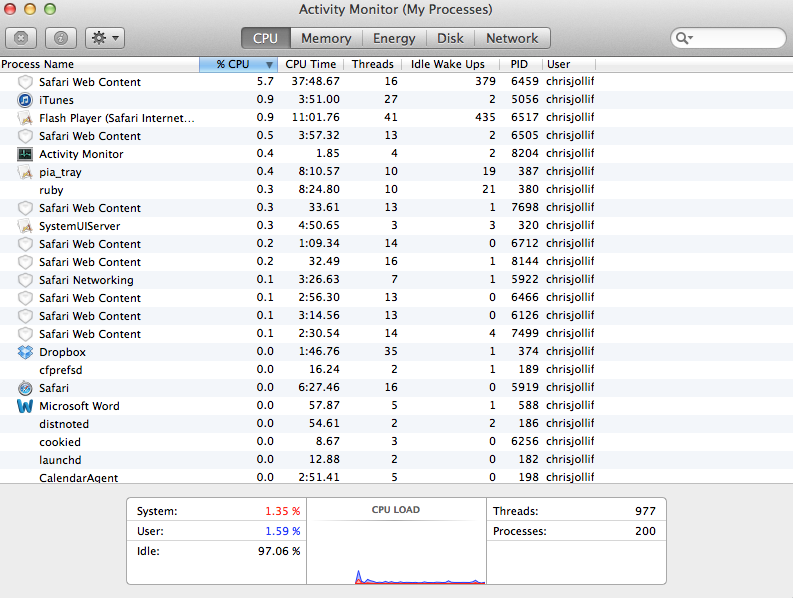Click shield icon of PID 6505 row
This screenshot has height=598, width=793.
pos(25,136)
